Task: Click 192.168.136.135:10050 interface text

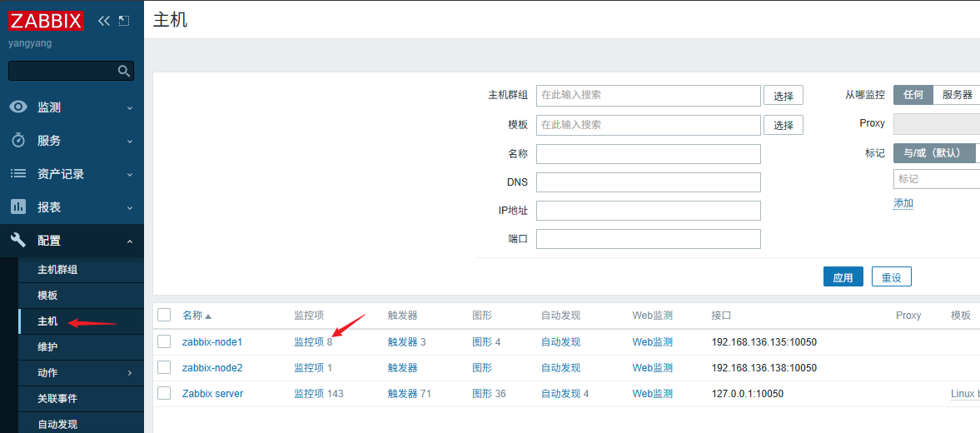Action: [x=764, y=341]
